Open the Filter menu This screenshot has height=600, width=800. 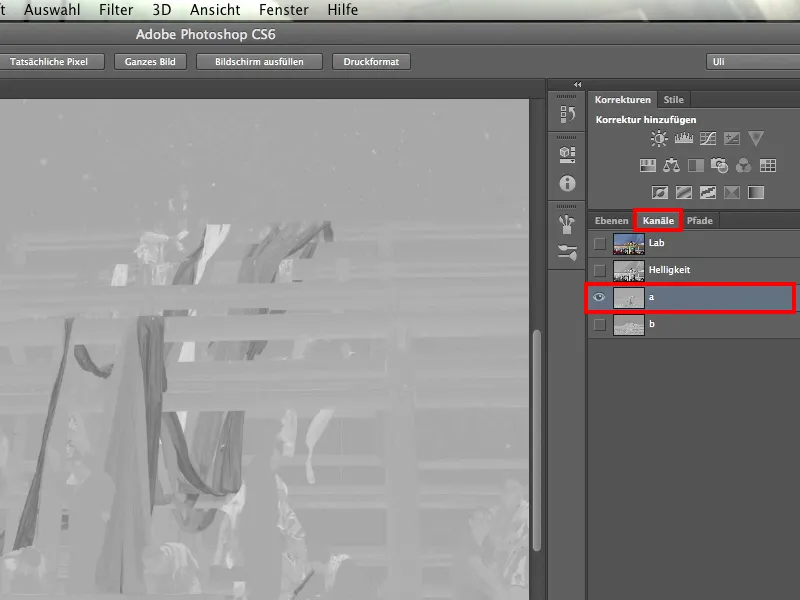pyautogui.click(x=116, y=10)
